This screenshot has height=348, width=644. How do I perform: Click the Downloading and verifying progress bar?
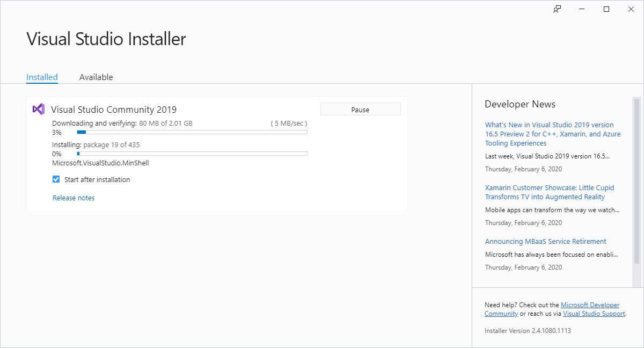click(x=192, y=132)
